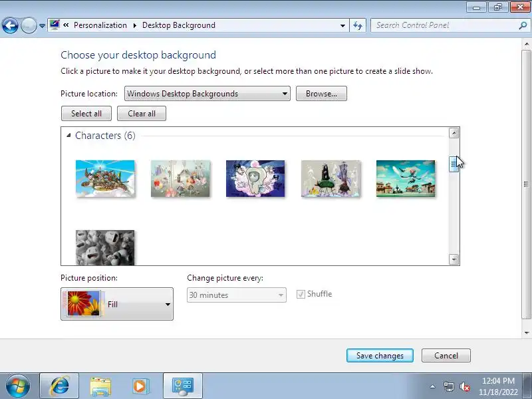Click the Desktop Background breadcrumb item
Image resolution: width=532 pixels, height=399 pixels.
178,25
